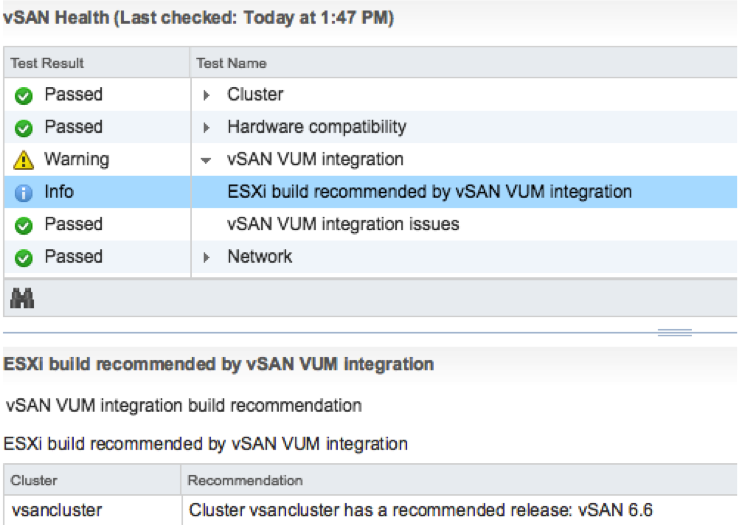Click the binoculars find icon
The height and width of the screenshot is (526, 738).
pos(22,298)
